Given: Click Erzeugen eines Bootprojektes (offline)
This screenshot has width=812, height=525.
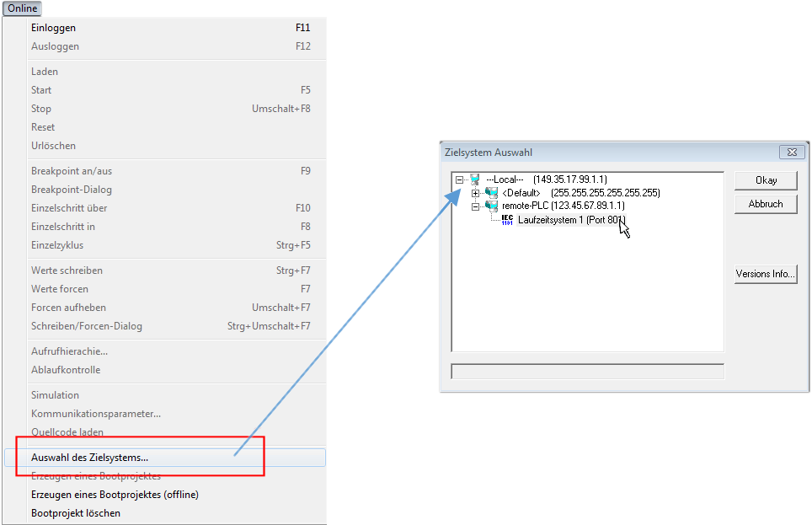Looking at the screenshot, I should click(x=115, y=495).
